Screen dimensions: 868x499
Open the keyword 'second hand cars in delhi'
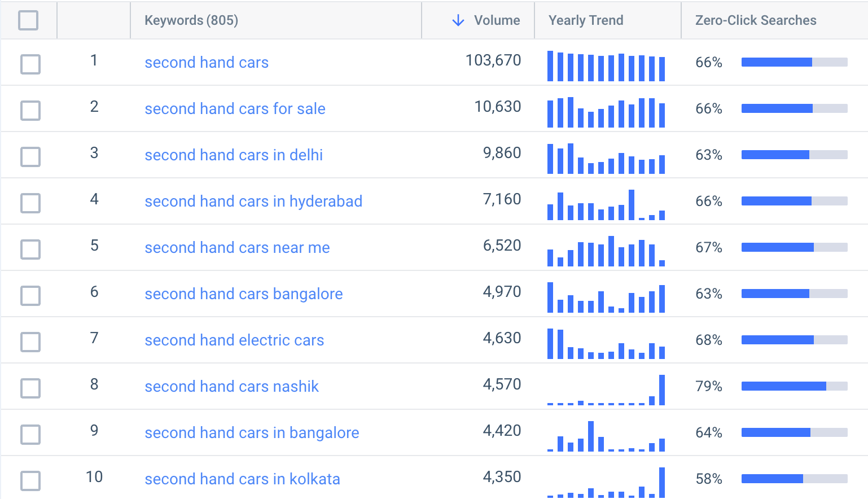[x=234, y=155]
